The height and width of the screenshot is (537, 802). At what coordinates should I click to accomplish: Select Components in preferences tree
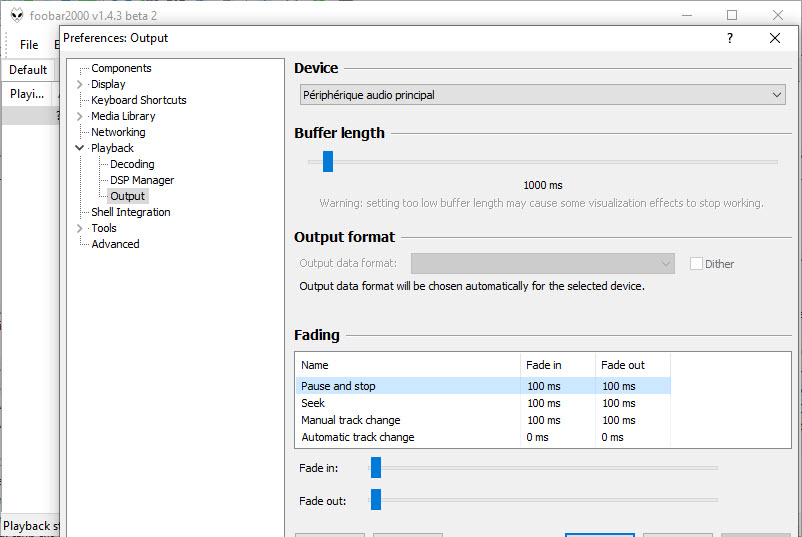click(x=121, y=69)
